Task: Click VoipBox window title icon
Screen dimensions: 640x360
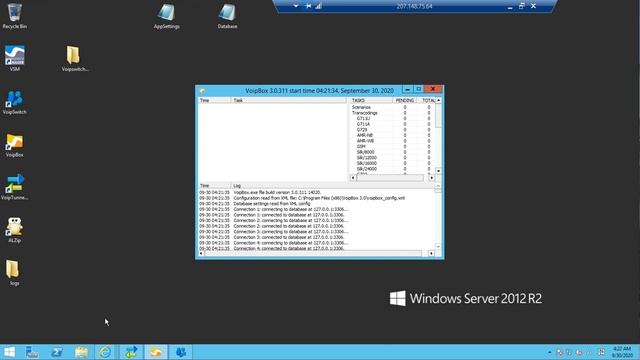Action: 202,91
